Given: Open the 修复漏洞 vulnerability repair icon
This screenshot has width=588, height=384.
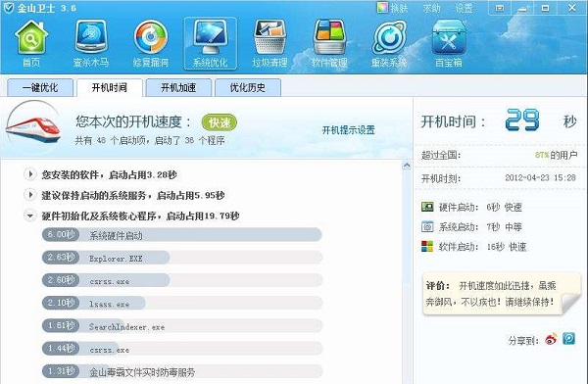Looking at the screenshot, I should coord(151,44).
